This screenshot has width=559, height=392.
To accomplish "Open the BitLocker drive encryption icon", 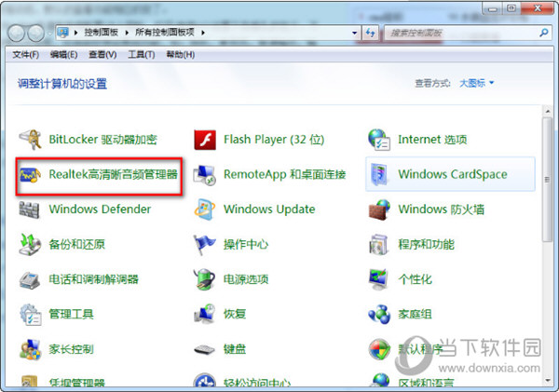I will 30,140.
